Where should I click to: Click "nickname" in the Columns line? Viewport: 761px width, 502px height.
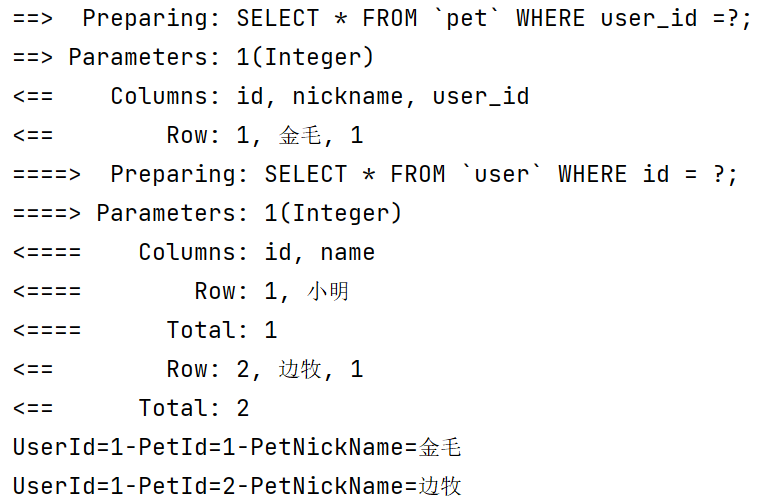coord(363,96)
